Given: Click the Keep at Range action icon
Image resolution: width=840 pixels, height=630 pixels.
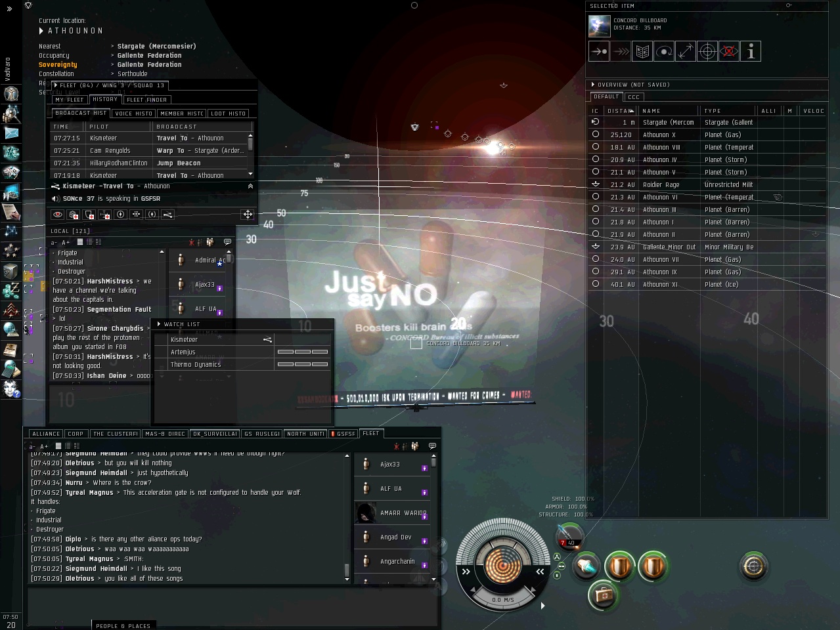Looking at the screenshot, I should (x=685, y=51).
